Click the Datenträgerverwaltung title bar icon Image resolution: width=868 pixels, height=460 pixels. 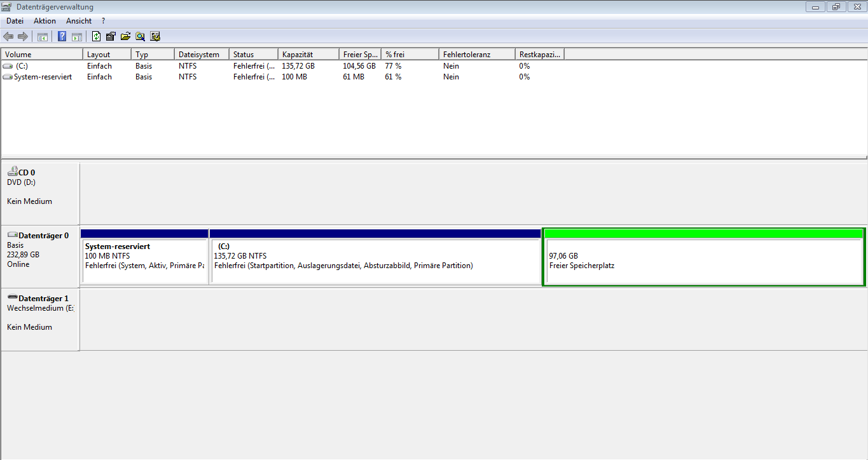click(7, 7)
